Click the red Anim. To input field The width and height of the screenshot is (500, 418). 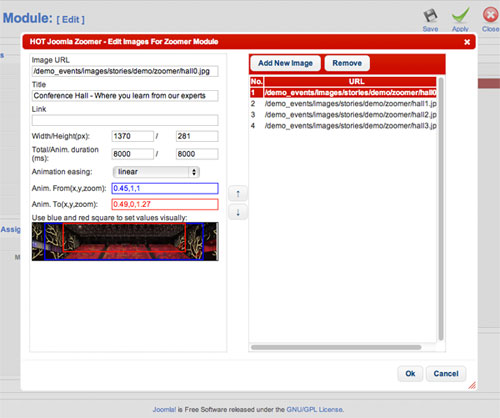tap(165, 204)
